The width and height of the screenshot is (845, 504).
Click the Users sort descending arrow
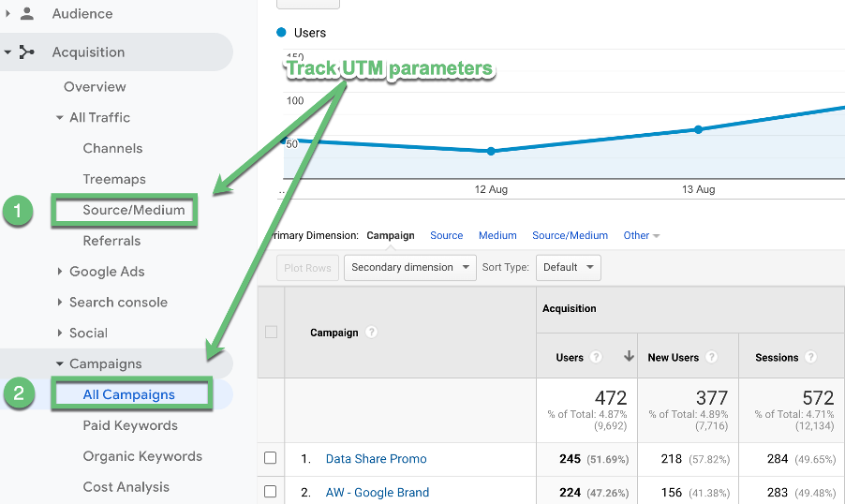click(x=629, y=356)
